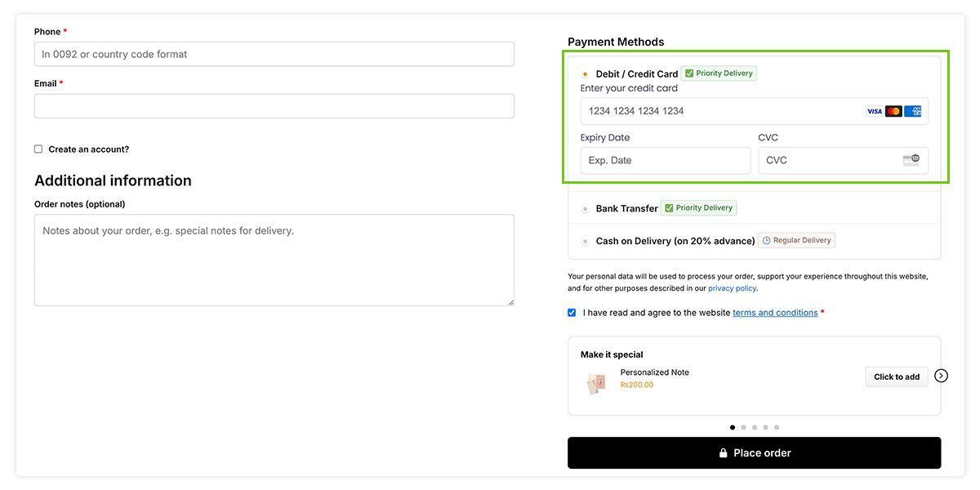Click the CVC card hint icon
980x490 pixels.
tap(911, 160)
